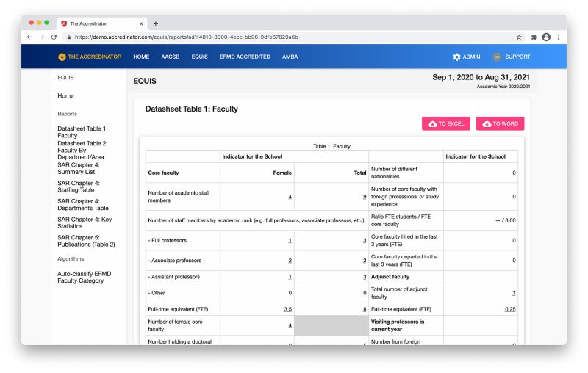This screenshot has width=588, height=373.
Task: Open the browser three-dot menu
Action: pyautogui.click(x=559, y=37)
